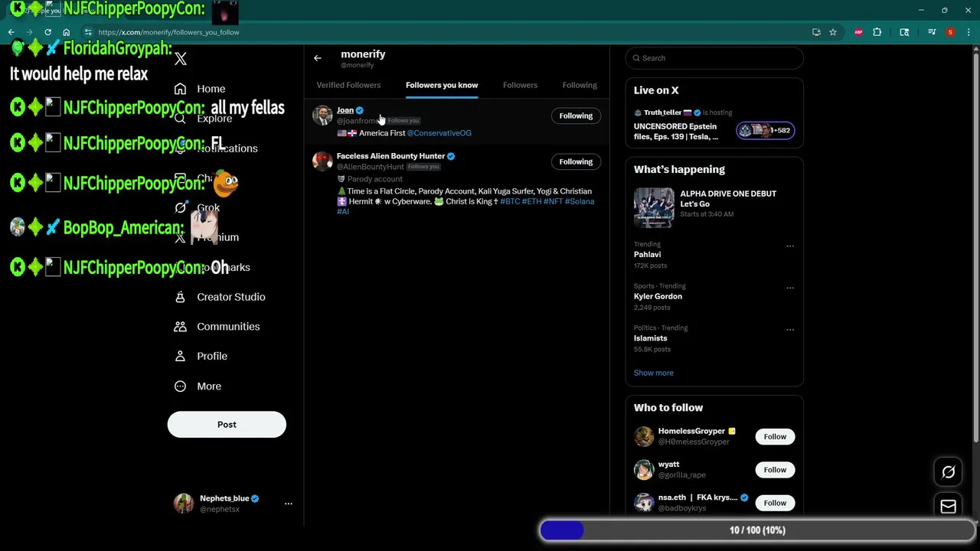Open the Extensions puzzle icon
This screenshot has height=551, width=980.
[877, 32]
